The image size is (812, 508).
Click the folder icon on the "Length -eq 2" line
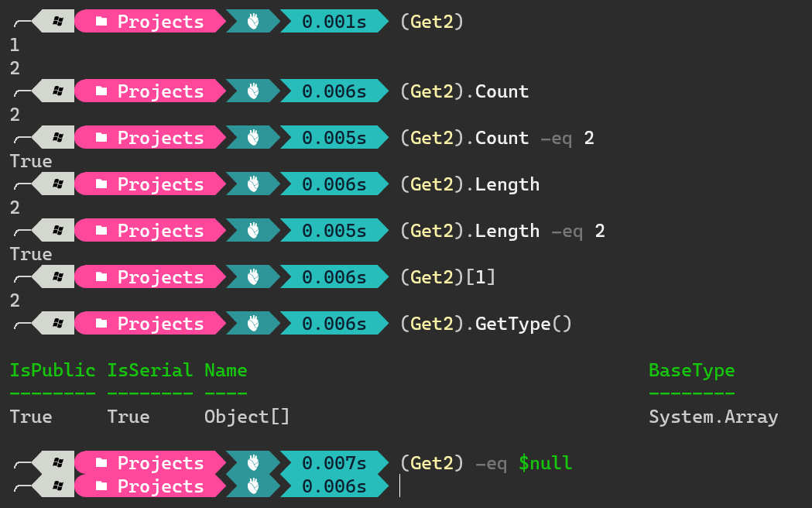tap(101, 231)
